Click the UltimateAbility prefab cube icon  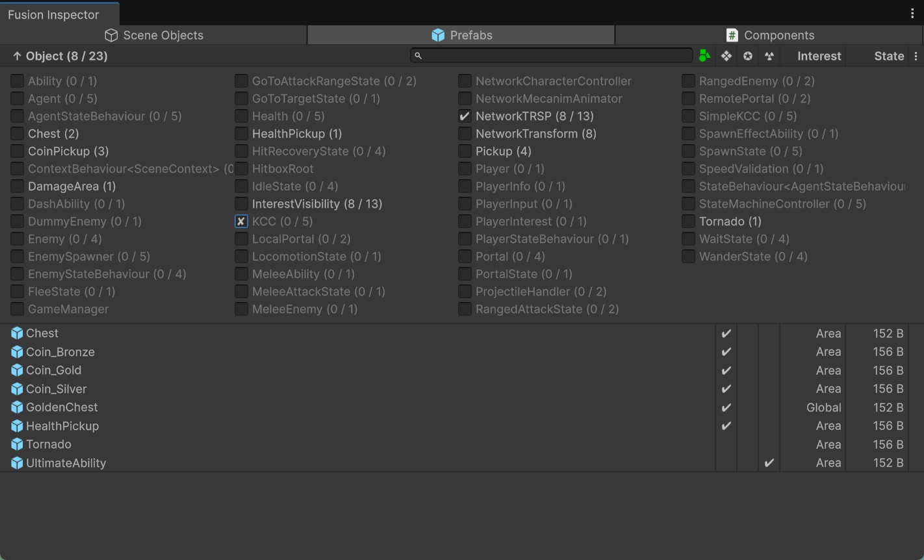pyautogui.click(x=17, y=463)
